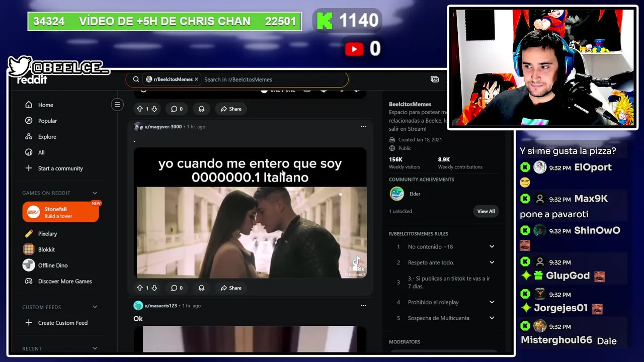644x362 pixels.
Task: Open options menu for masacris123 post
Action: tap(363, 306)
